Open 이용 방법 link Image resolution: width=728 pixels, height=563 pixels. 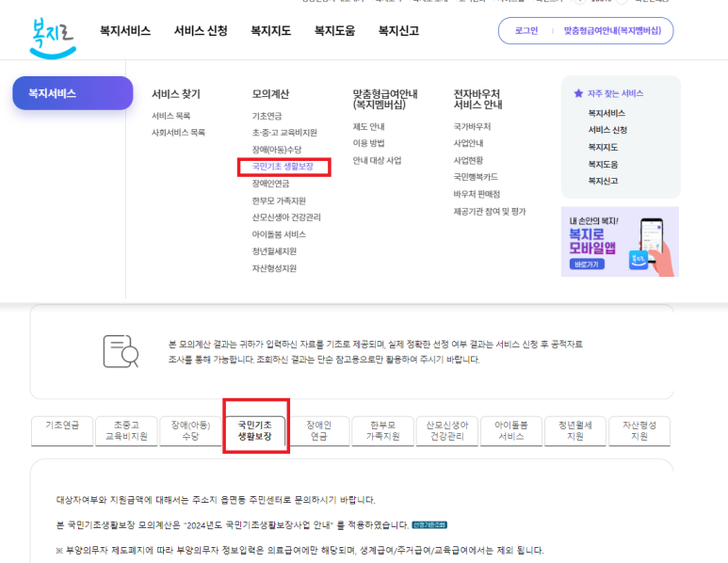368,143
